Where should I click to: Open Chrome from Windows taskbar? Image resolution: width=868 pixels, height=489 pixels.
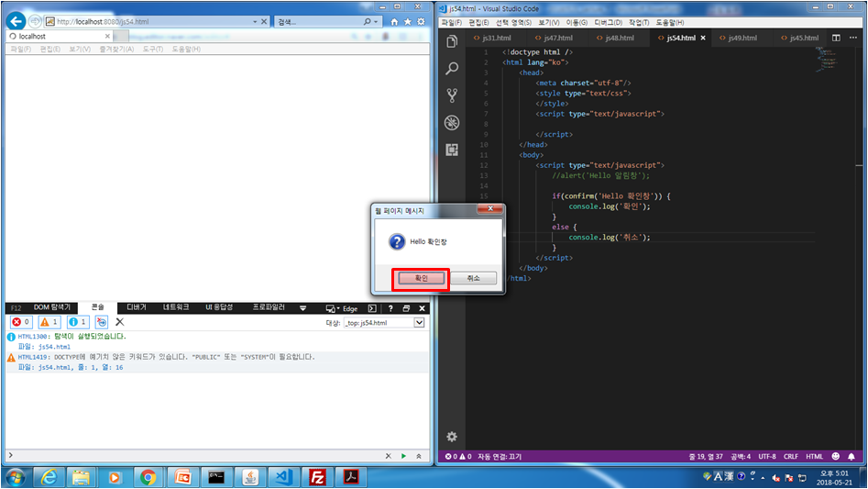click(148, 477)
